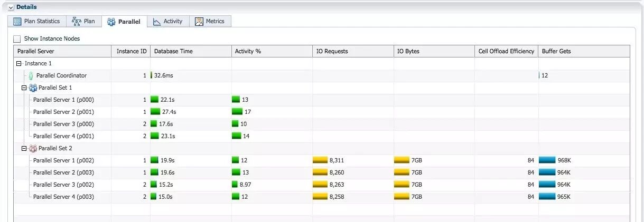Image resolution: width=644 pixels, height=222 pixels.
Task: Click the 23.1s database time value
Action: coord(167,136)
